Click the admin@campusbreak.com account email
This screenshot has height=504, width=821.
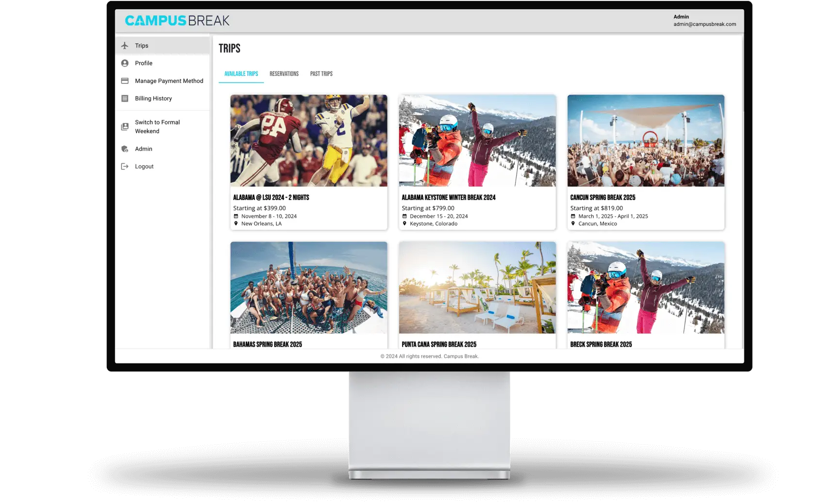704,24
